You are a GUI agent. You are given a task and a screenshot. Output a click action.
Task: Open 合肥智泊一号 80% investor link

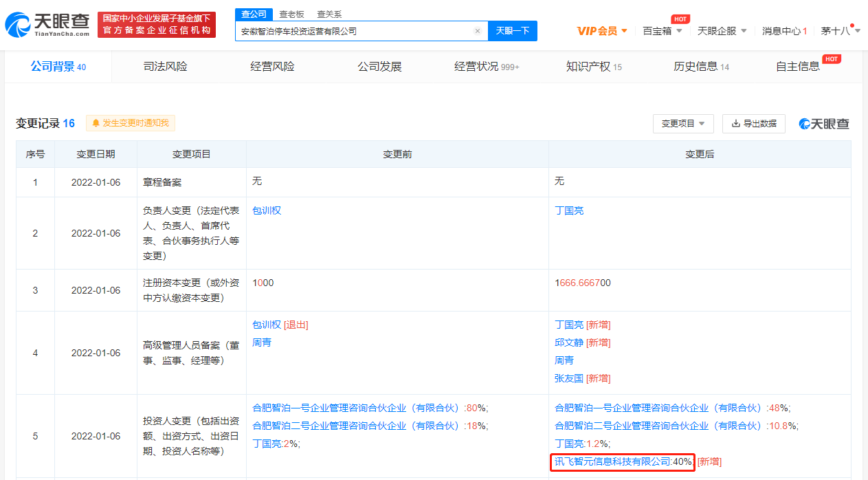(x=357, y=408)
